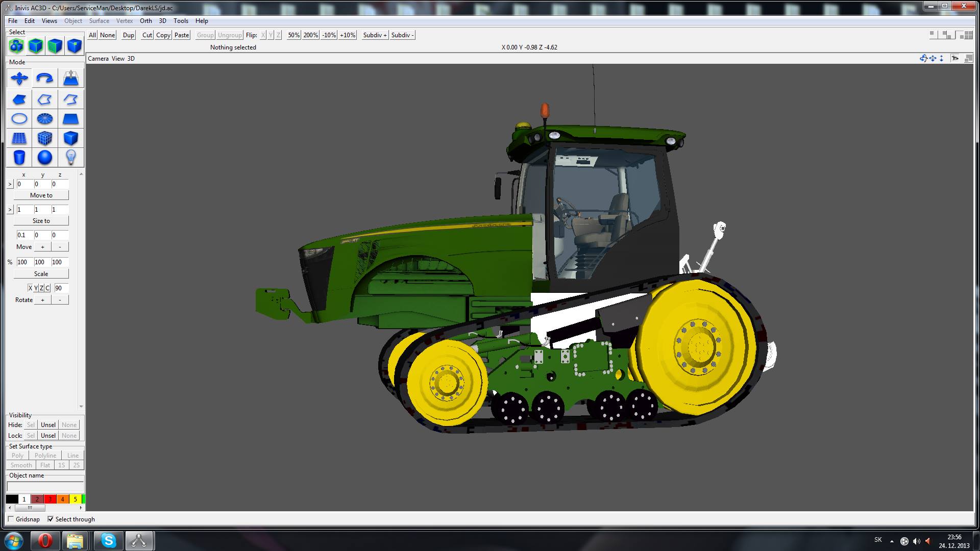
Task: Toggle the Select through checkbox
Action: (51, 519)
